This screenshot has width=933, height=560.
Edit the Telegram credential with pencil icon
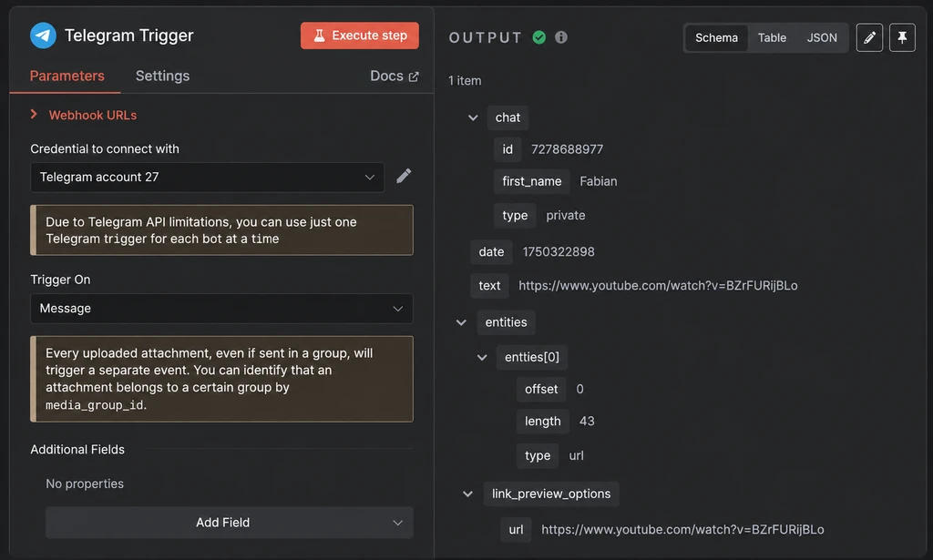404,176
